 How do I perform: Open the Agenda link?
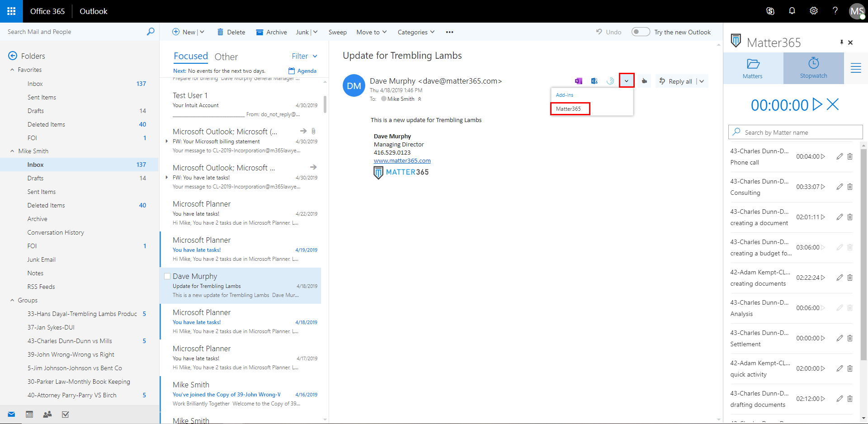pos(302,71)
